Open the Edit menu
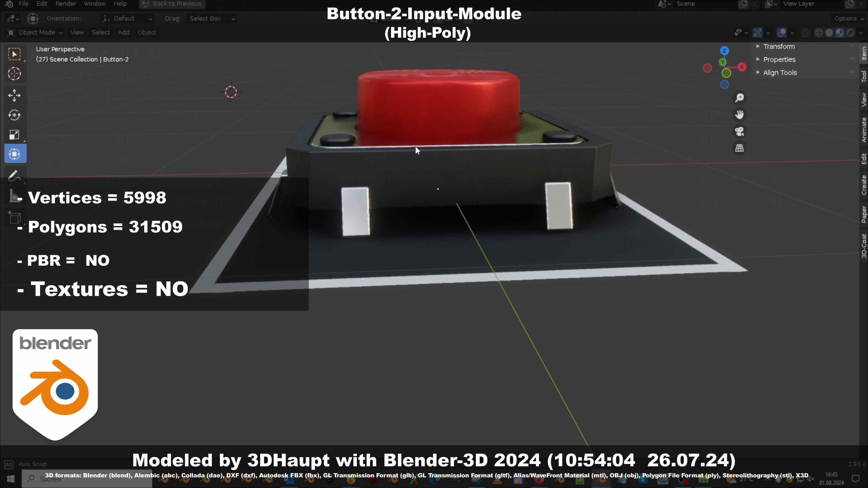868x488 pixels. coord(42,4)
